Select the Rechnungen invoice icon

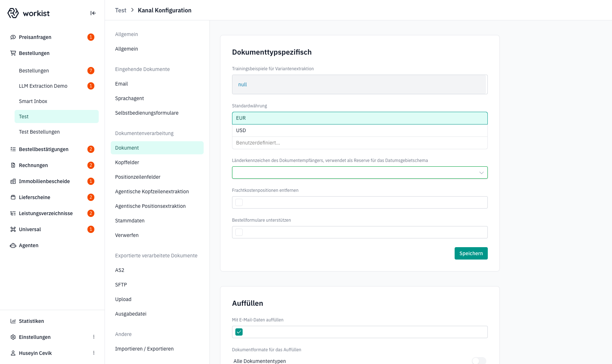(x=13, y=165)
